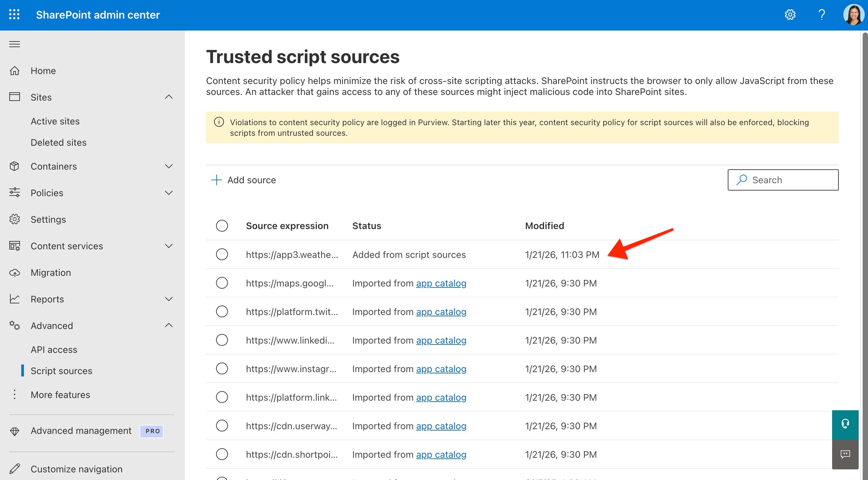Image resolution: width=868 pixels, height=480 pixels.
Task: Open settings via the gear icon
Action: [790, 15]
